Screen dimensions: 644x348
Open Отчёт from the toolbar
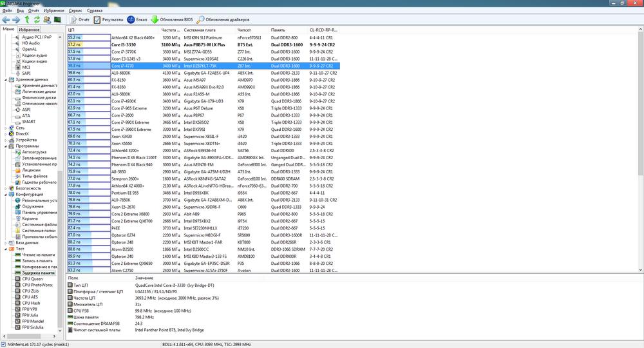(80, 20)
